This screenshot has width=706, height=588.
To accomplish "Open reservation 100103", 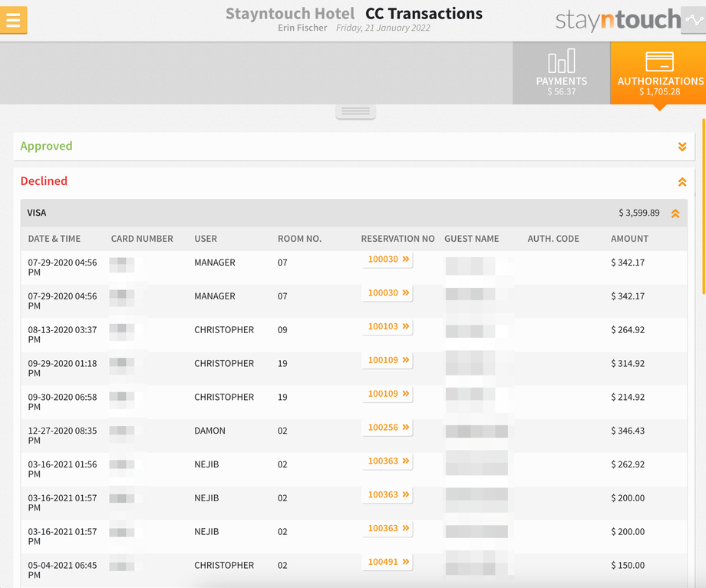I will pos(388,327).
